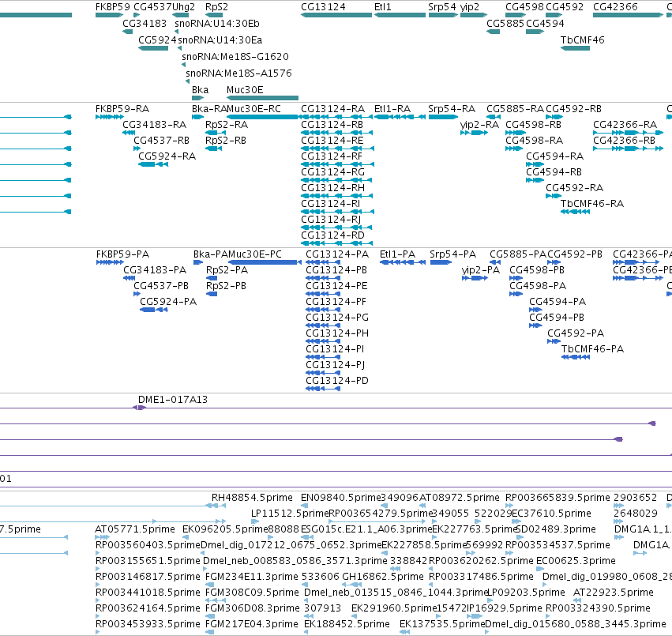Screen dimensions: 672x636
Task: Click the yip2 gene label
Action: pos(470,7)
